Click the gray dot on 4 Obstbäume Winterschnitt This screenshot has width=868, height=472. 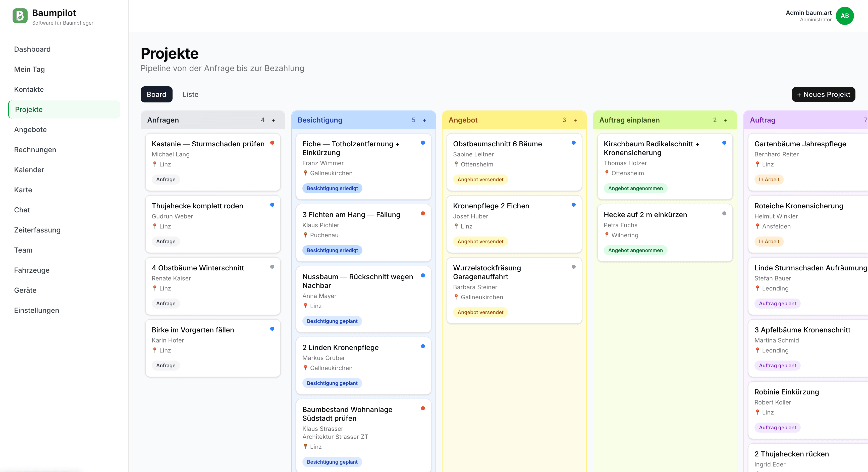[x=272, y=267]
